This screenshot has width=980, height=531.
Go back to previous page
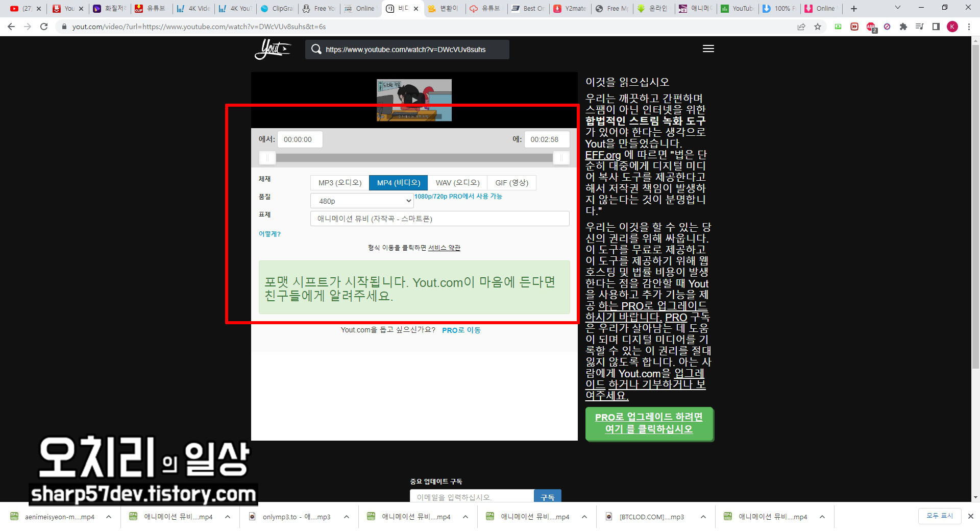11,27
